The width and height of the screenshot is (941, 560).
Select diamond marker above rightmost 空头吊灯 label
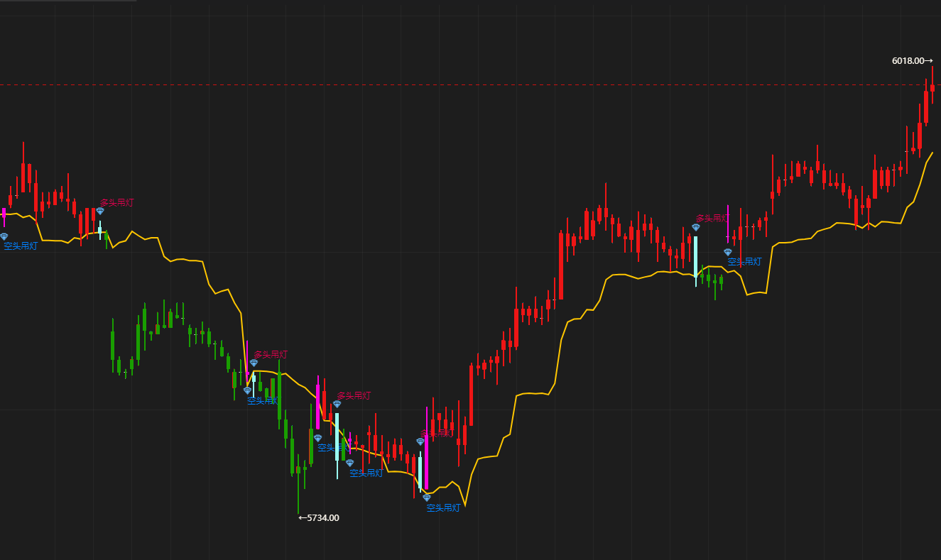pyautogui.click(x=727, y=252)
